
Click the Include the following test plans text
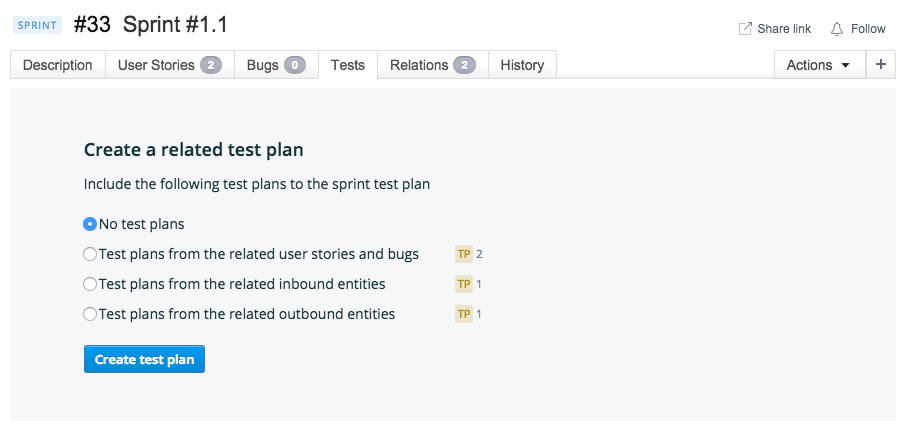tap(257, 185)
